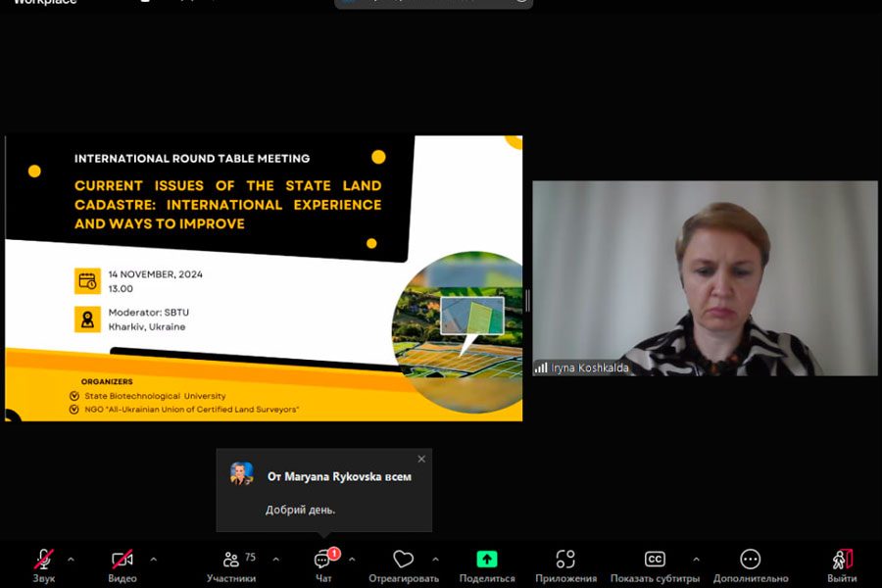Expand audio options arrow next to Звук
Image resolution: width=882 pixels, height=588 pixels.
71,560
